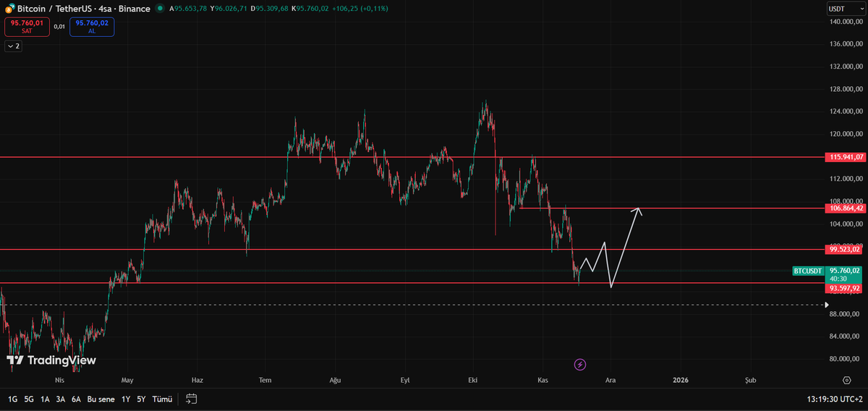This screenshot has height=411, width=868.
Task: Select the 1G time range
Action: coord(13,399)
